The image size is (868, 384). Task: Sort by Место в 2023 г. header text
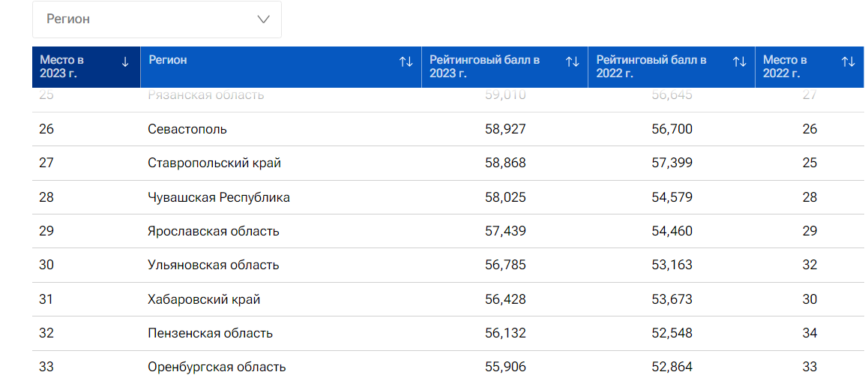[62, 67]
